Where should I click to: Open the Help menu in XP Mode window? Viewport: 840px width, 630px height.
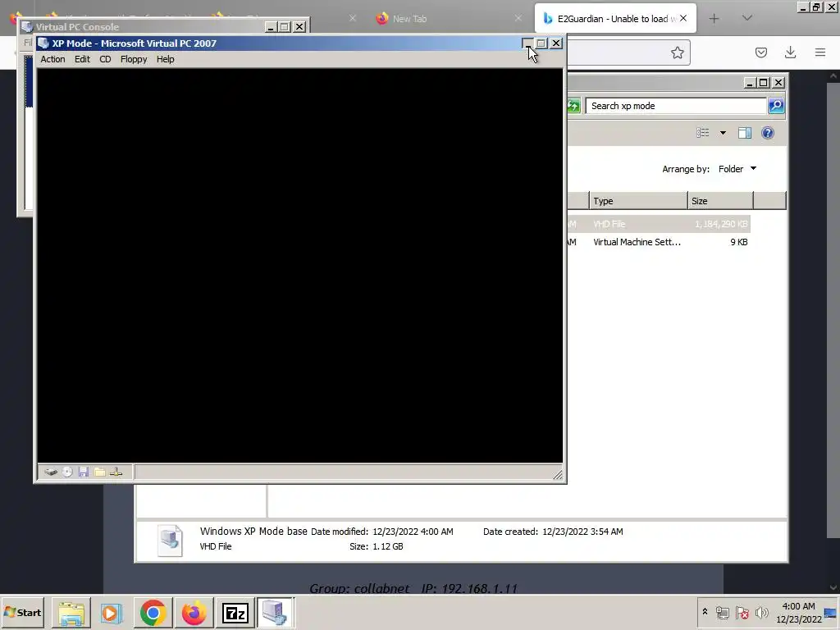(x=165, y=59)
